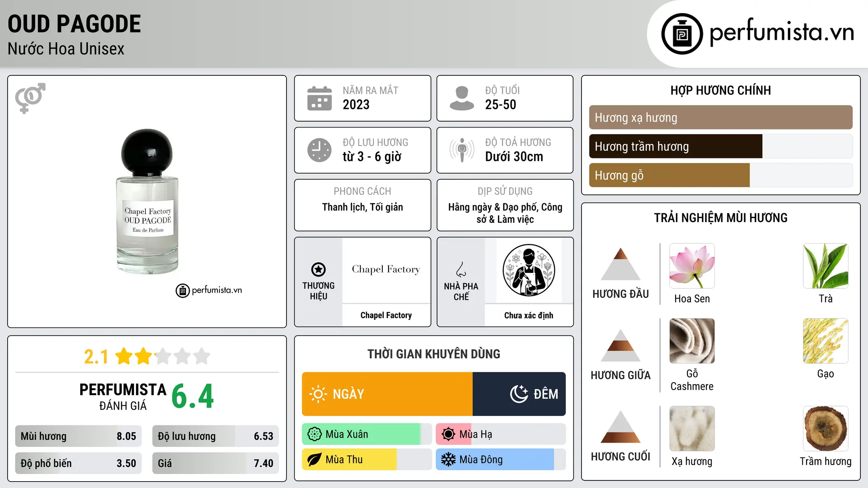Click the Mùi hương score bar 8.05

(78, 436)
